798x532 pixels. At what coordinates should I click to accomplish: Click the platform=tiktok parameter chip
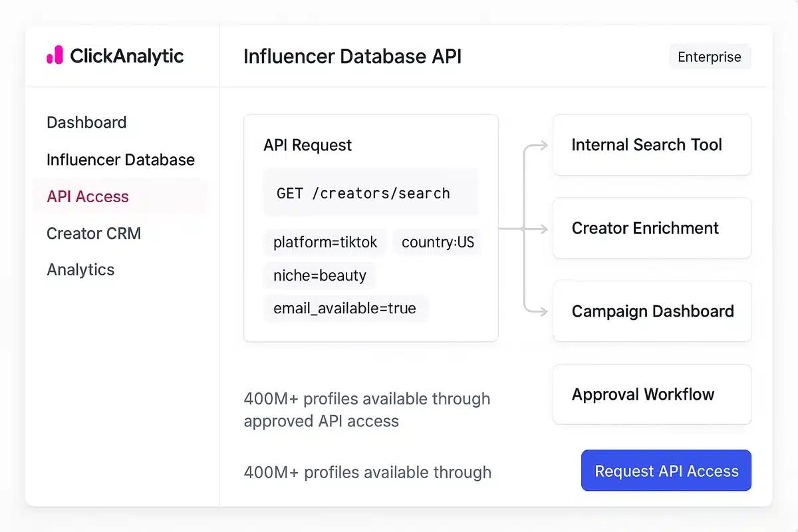(x=325, y=243)
